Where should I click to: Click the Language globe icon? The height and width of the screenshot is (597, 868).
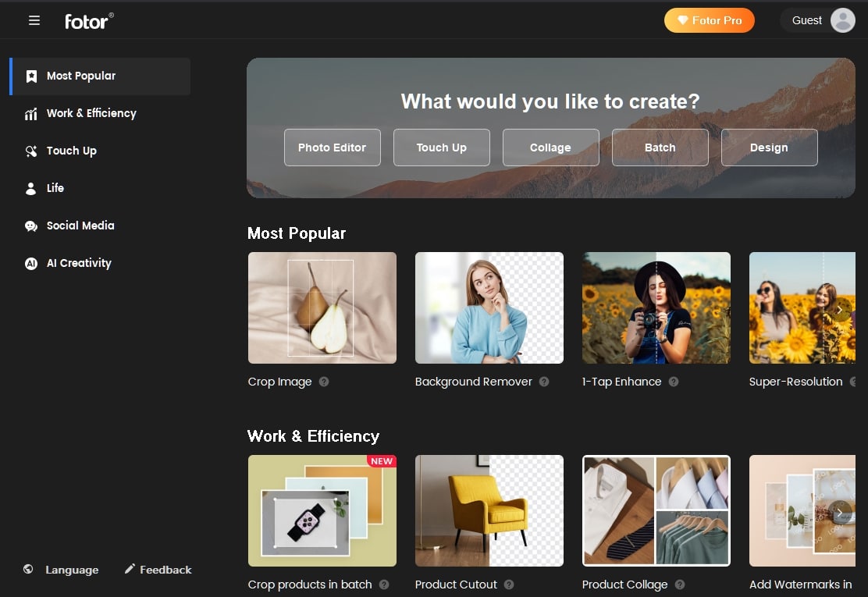28,570
